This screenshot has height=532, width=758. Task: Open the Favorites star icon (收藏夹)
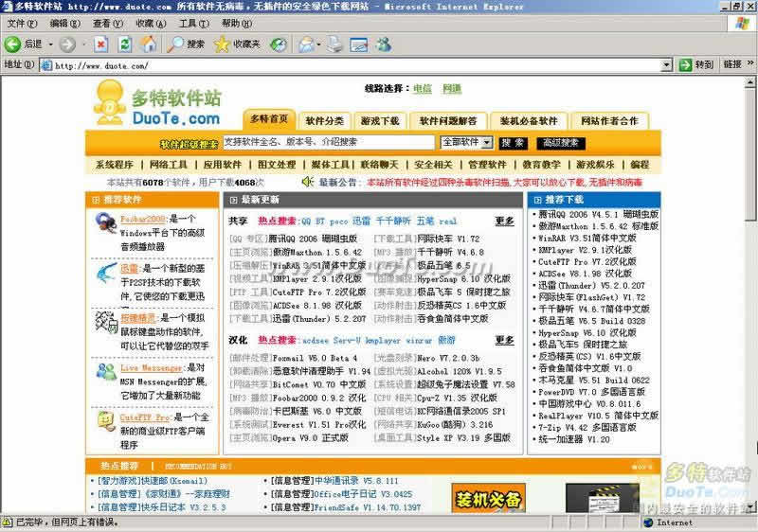click(x=223, y=44)
